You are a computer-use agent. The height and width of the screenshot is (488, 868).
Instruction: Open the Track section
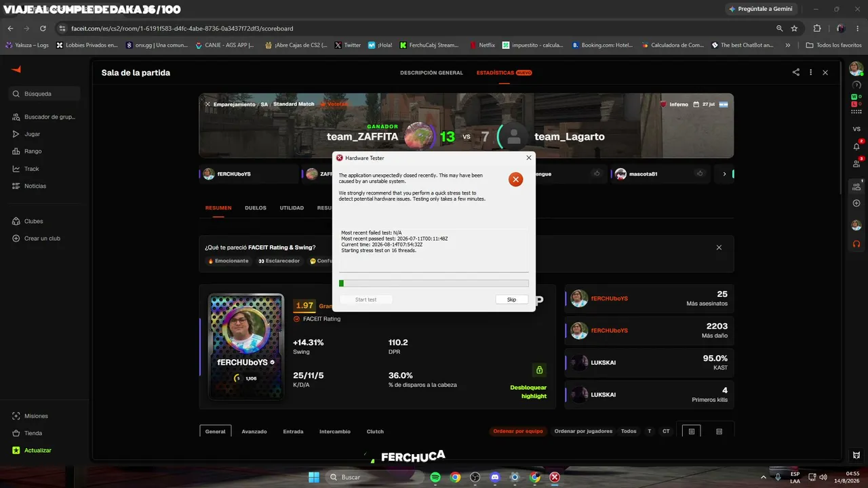[26, 169]
